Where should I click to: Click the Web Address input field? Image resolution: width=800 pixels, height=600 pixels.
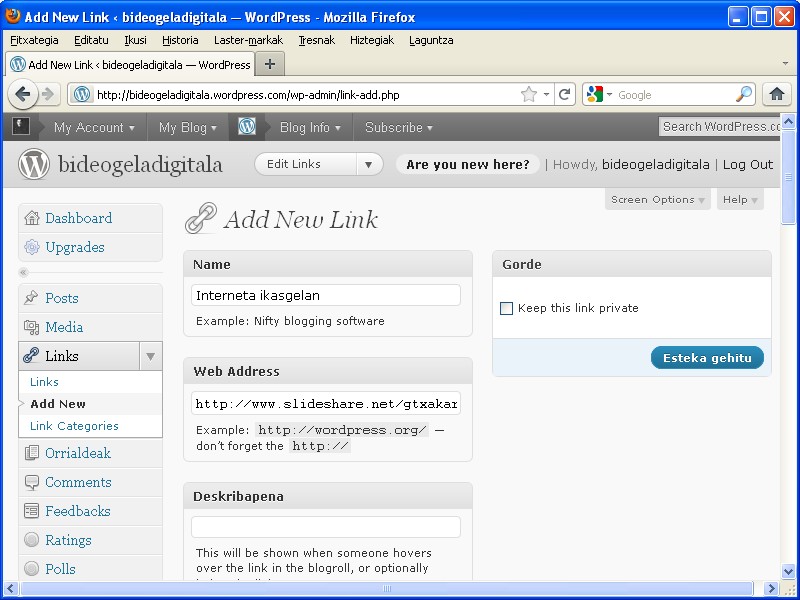(x=326, y=404)
